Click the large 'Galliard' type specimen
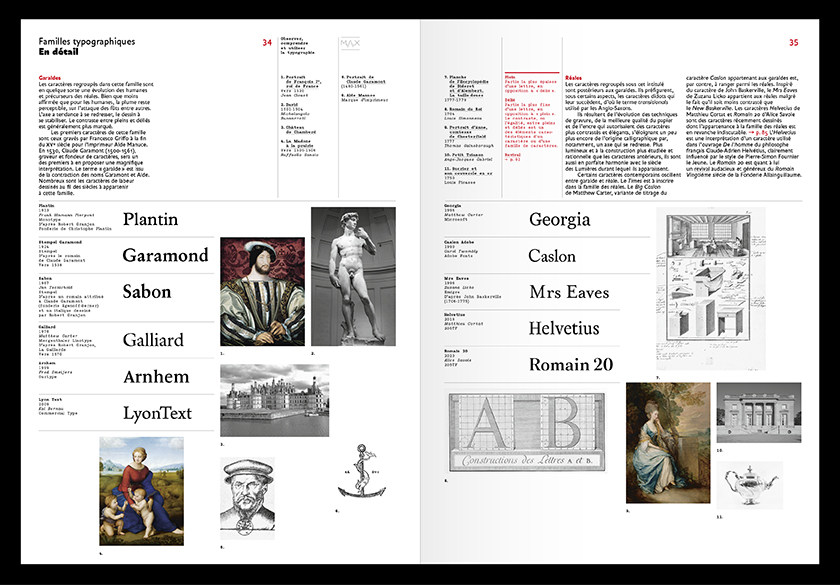The image size is (840, 585). pyautogui.click(x=153, y=340)
